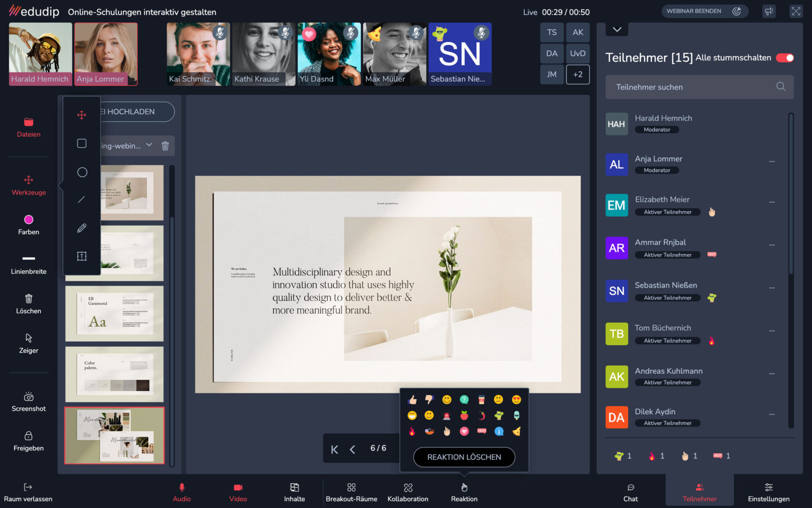Viewport: 812px width, 508px height.
Task: Choose the pencil drawing tool
Action: [82, 228]
